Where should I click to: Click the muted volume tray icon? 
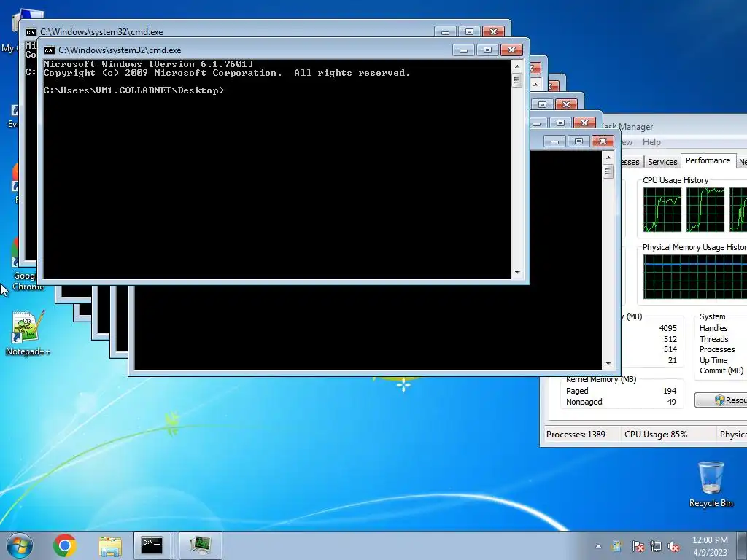click(673, 546)
